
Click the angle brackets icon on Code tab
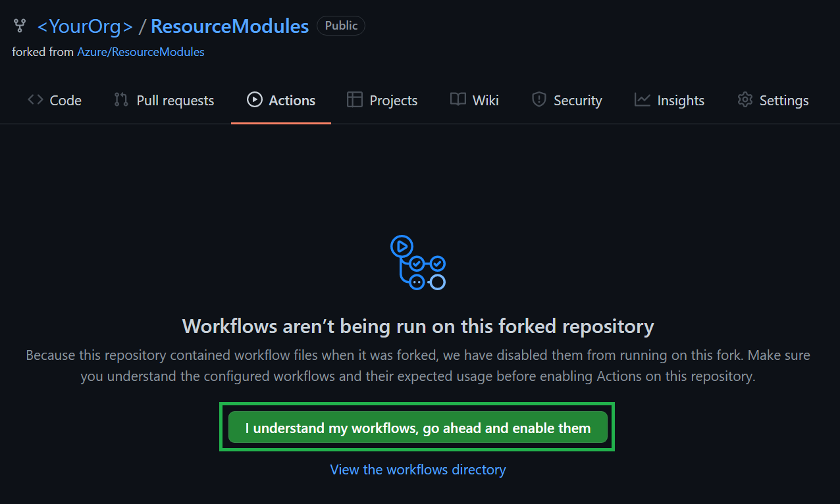pyautogui.click(x=36, y=100)
